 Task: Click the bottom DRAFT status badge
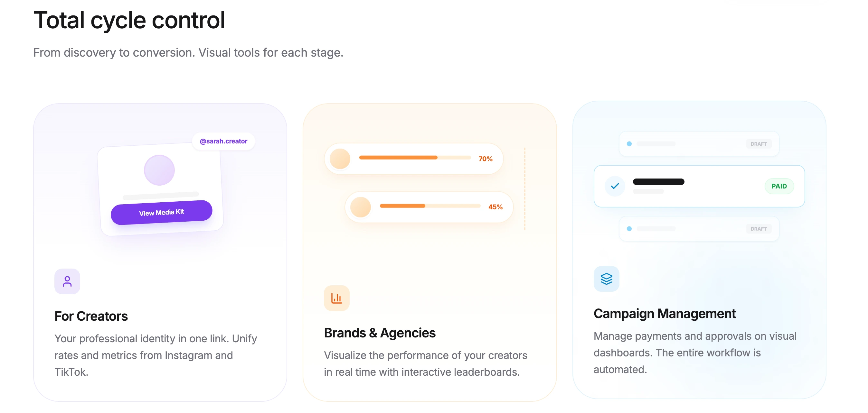[758, 229]
